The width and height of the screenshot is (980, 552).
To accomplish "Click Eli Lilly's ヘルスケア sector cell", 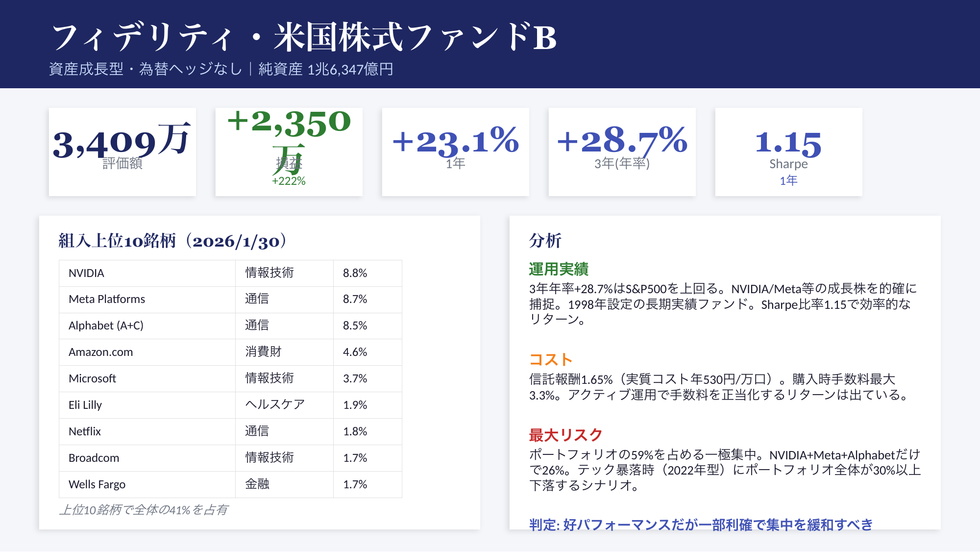I will 275,405.
